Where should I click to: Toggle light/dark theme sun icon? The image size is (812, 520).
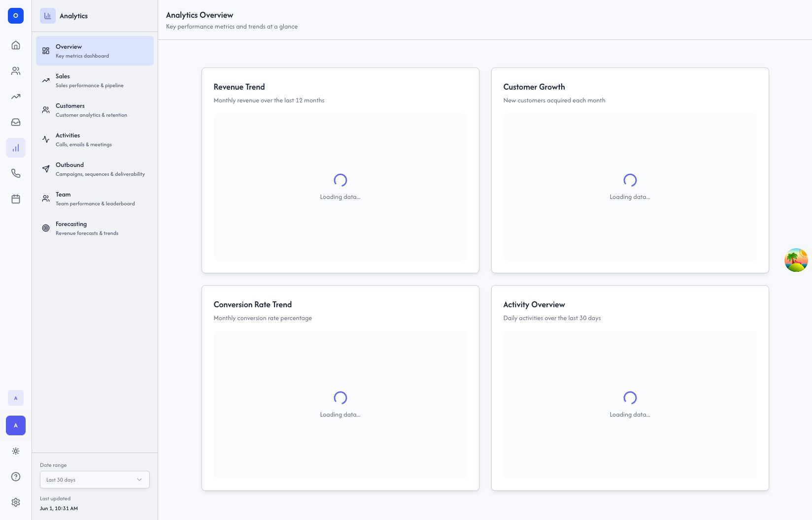[16, 451]
